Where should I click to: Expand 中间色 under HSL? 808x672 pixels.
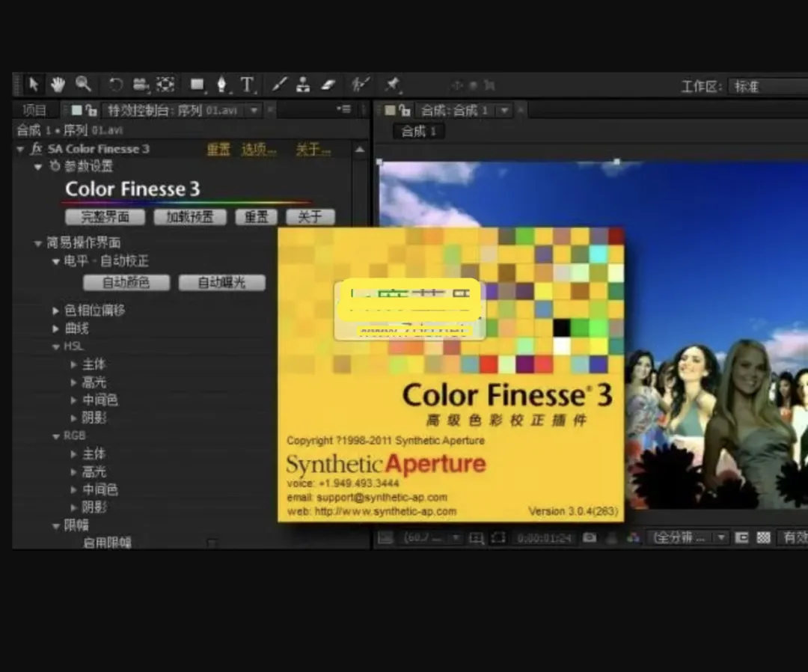73,400
